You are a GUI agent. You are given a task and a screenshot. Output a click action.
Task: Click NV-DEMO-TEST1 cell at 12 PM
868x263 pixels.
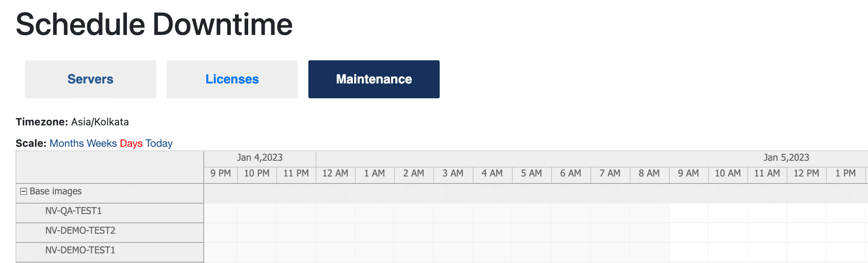806,252
